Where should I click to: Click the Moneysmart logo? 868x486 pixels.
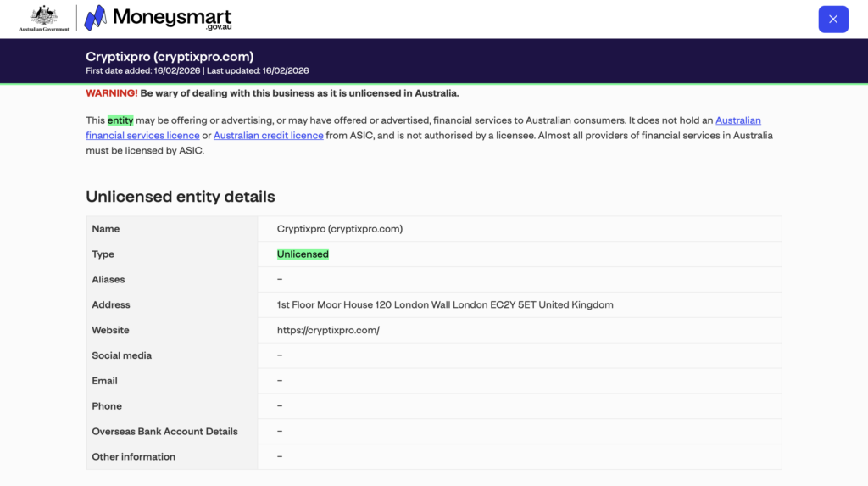click(x=158, y=19)
